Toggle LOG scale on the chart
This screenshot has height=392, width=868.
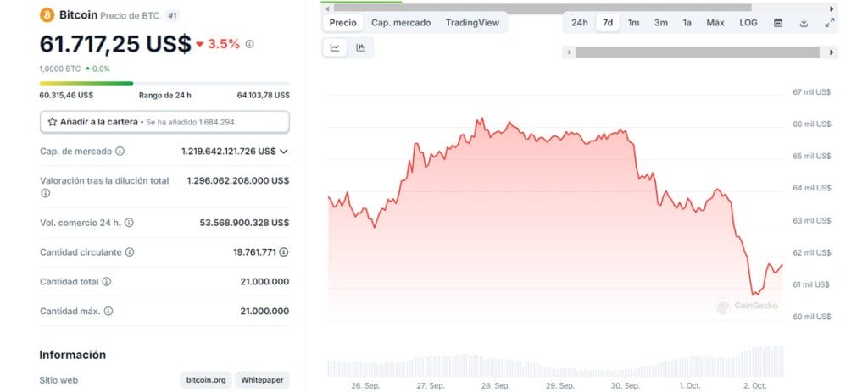point(748,23)
